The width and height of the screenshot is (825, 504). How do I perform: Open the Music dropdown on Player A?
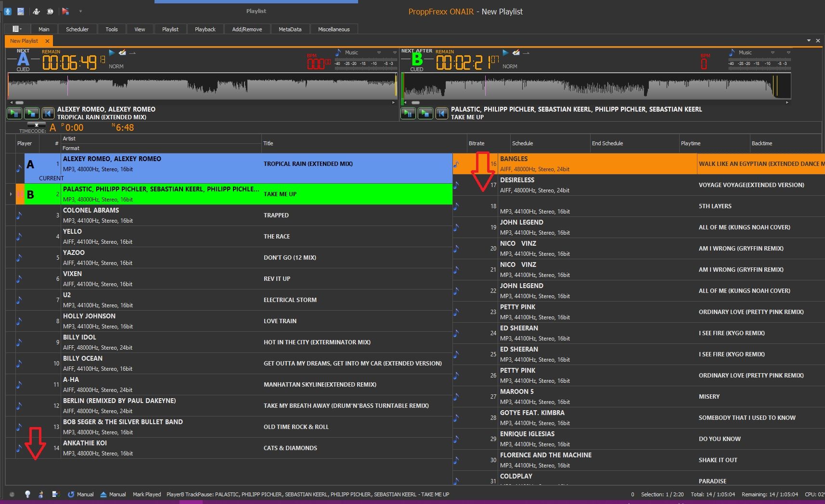[379, 52]
